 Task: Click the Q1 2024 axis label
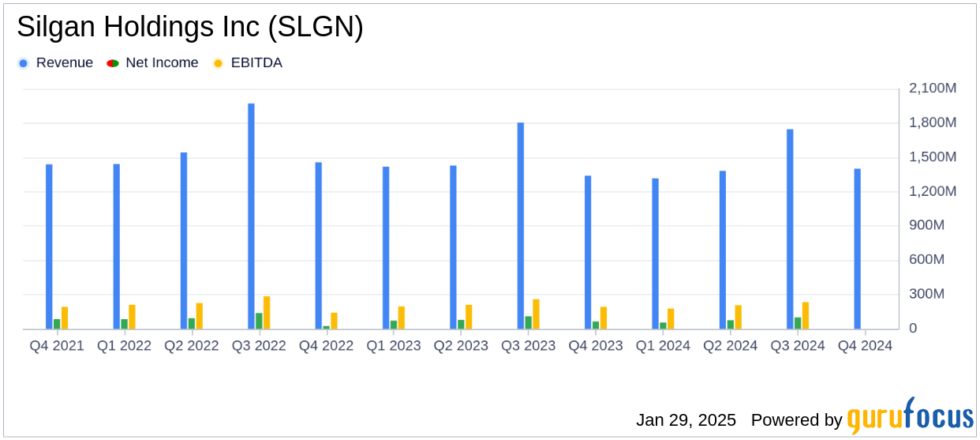click(663, 346)
